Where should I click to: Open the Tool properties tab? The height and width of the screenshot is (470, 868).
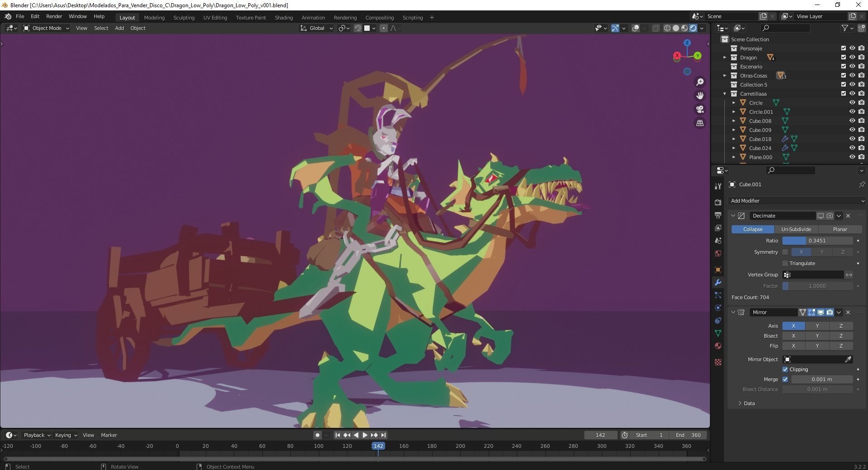[x=718, y=186]
